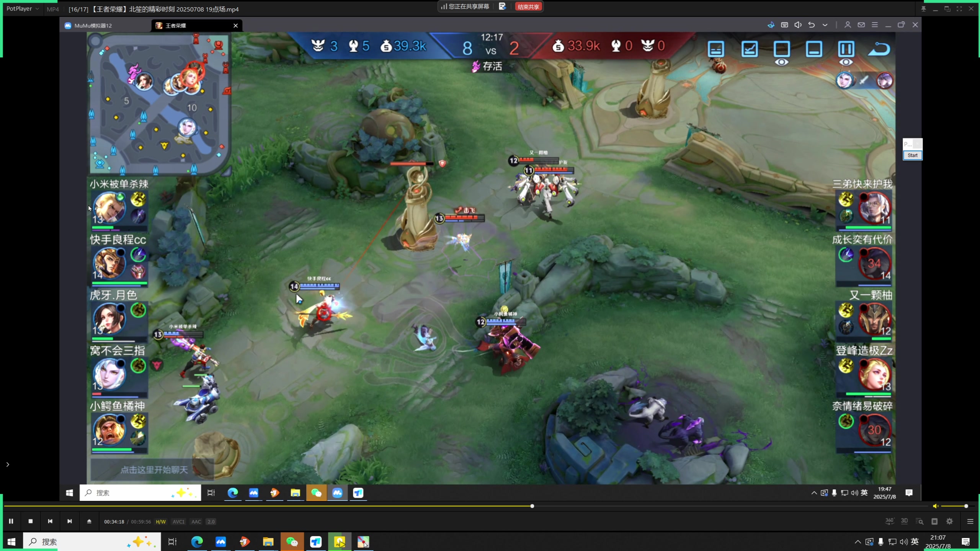Toggle the eye under the full-frame HUD icon

782,62
